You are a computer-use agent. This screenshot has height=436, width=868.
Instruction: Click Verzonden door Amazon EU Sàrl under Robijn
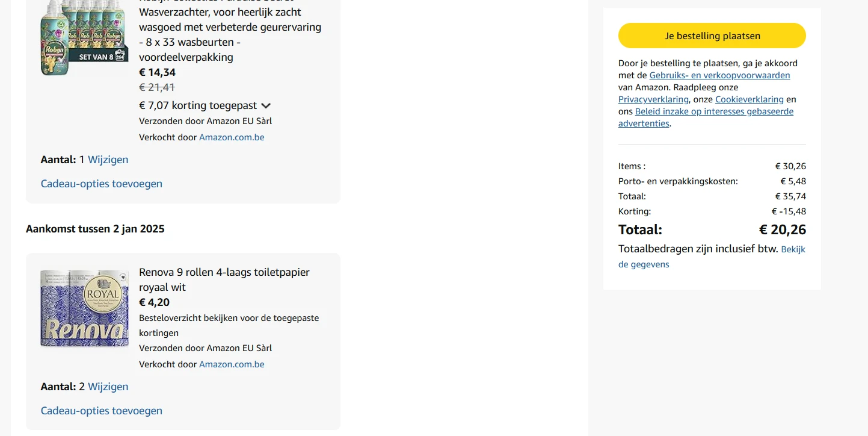(x=206, y=121)
